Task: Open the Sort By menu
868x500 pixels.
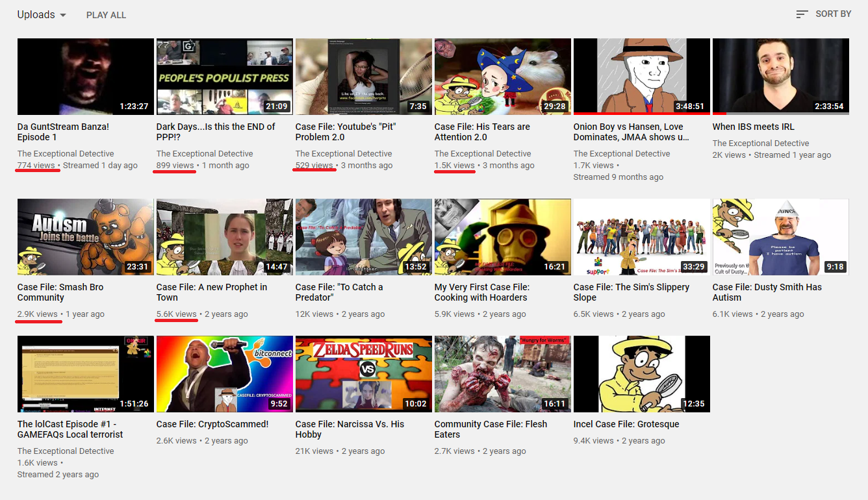Action: click(823, 14)
